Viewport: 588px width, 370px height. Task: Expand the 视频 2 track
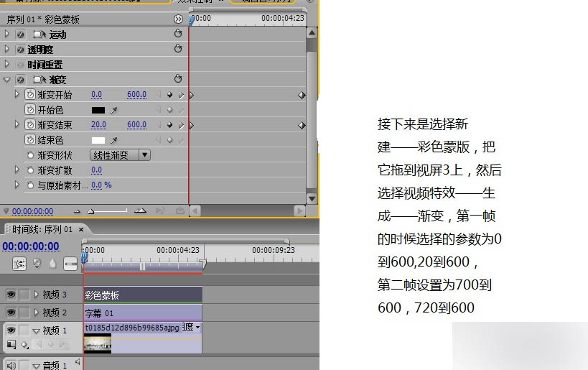(x=37, y=313)
